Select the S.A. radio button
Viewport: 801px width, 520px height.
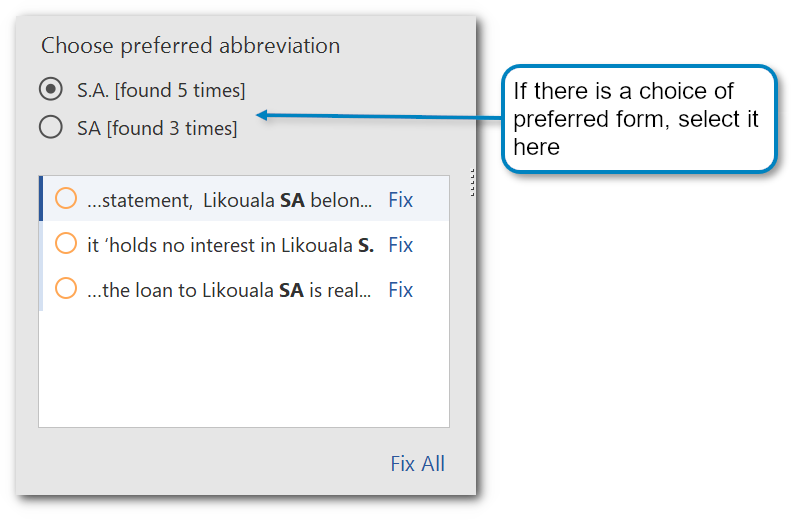50,90
